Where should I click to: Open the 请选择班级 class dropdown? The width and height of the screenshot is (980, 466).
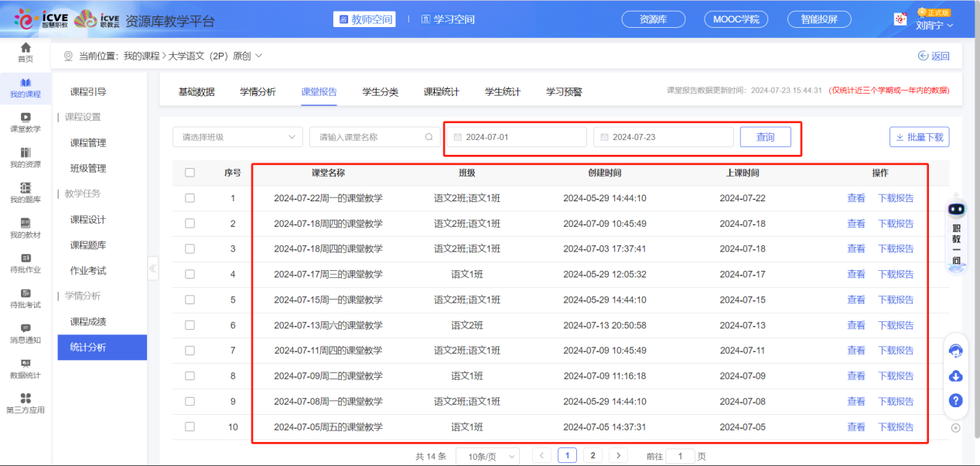pos(237,136)
